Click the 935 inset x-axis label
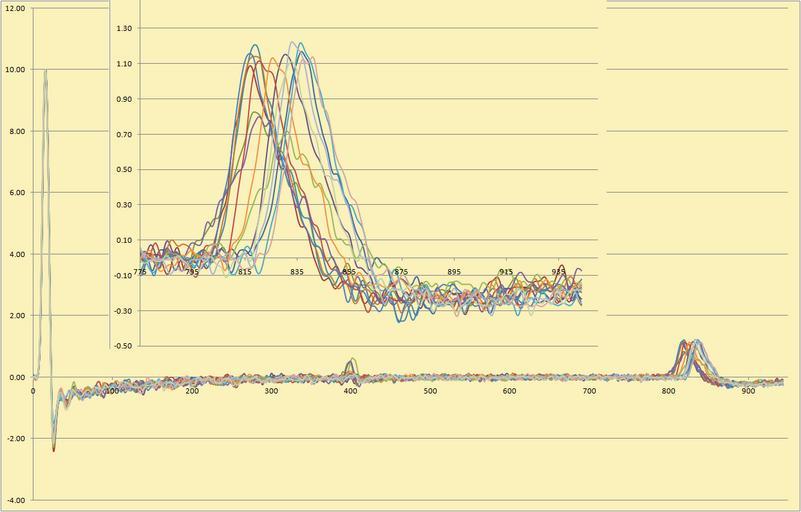The height and width of the screenshot is (512, 801). pos(559,272)
